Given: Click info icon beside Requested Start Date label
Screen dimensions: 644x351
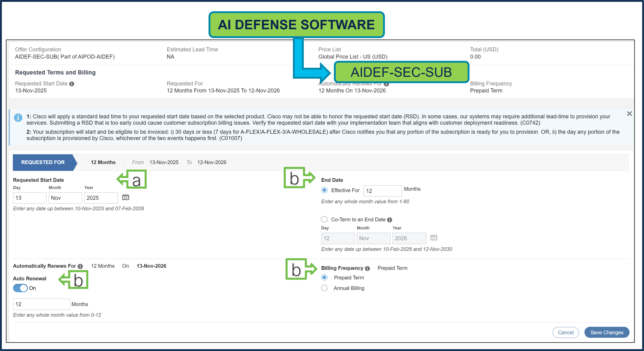Looking at the screenshot, I should (72, 84).
